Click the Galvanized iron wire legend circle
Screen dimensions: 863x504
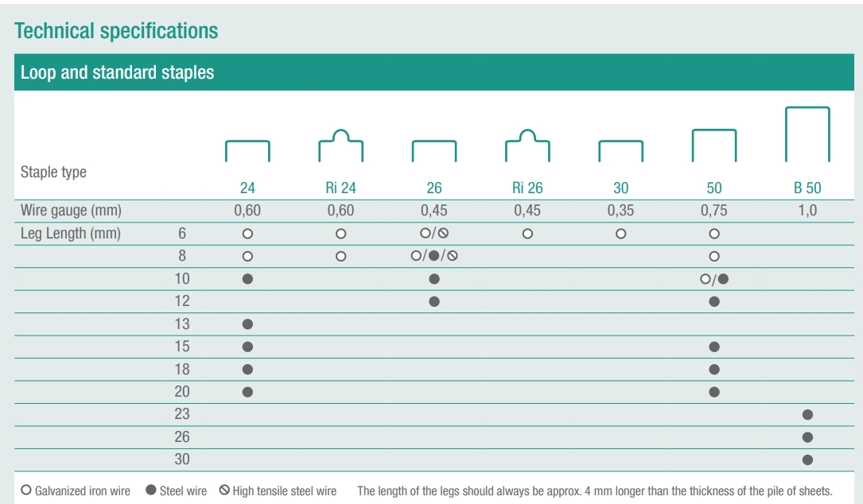[x=26, y=490]
